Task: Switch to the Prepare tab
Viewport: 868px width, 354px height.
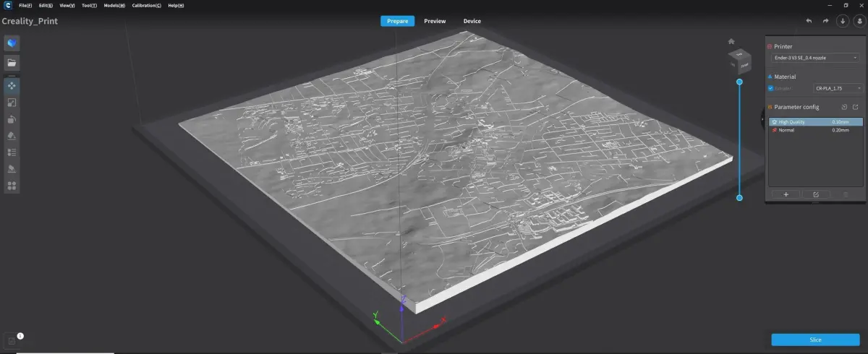Action: coord(398,21)
